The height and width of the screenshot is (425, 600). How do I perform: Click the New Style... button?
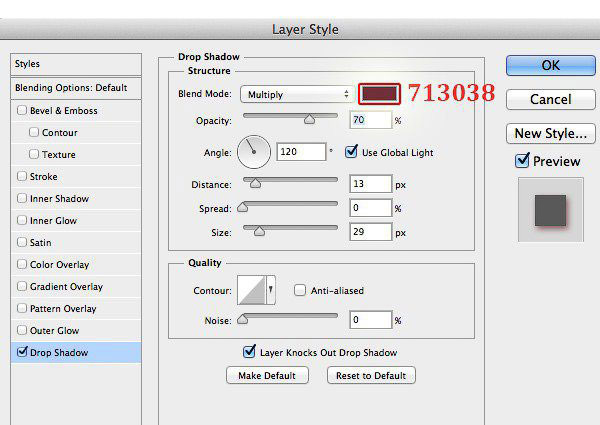point(551,134)
